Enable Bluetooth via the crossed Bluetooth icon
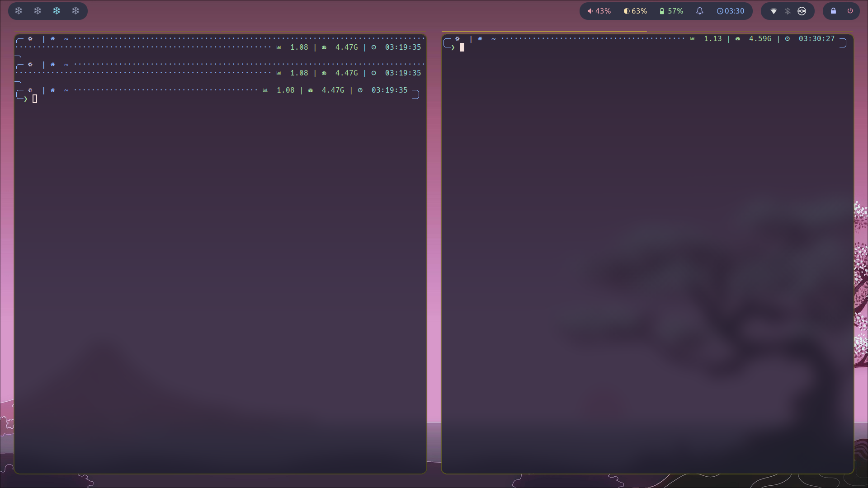Image resolution: width=868 pixels, height=488 pixels. [x=788, y=10]
